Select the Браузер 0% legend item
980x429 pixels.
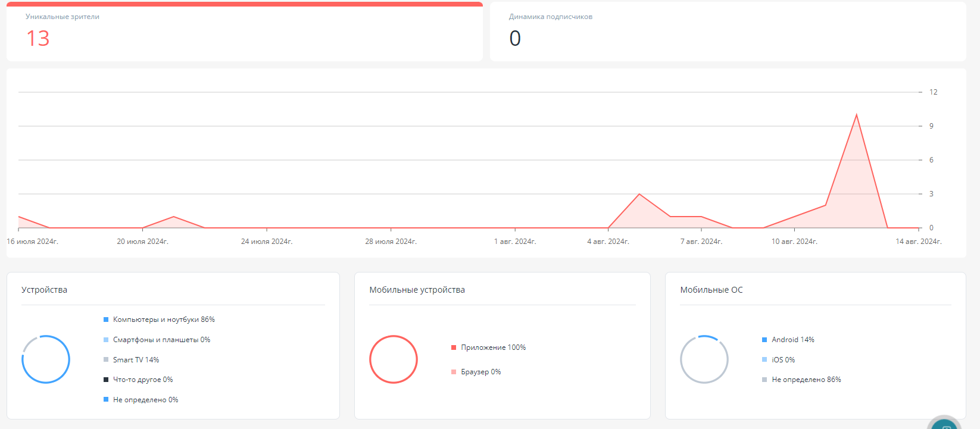click(476, 372)
